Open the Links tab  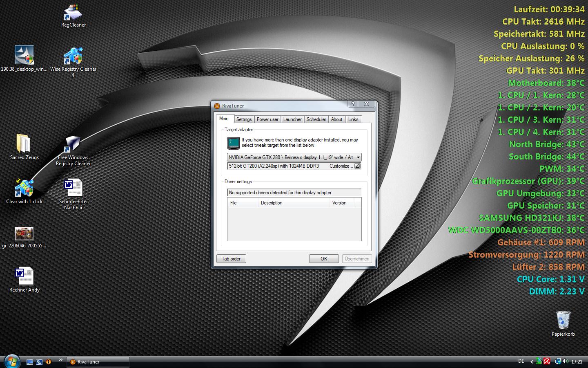click(x=353, y=119)
